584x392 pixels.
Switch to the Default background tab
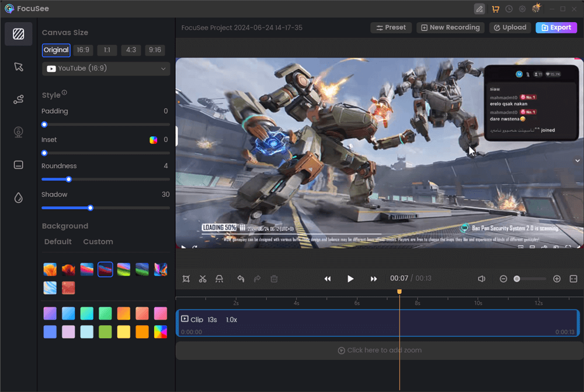point(58,242)
